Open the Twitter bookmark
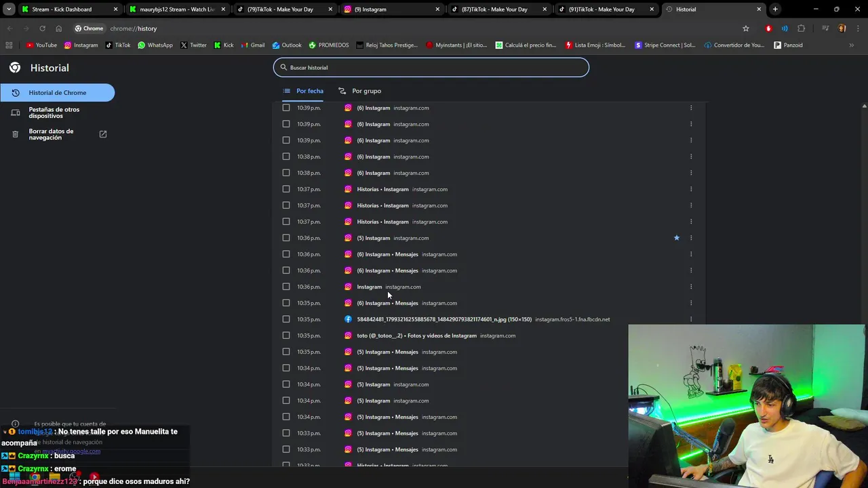This screenshot has width=868, height=488. pyautogui.click(x=193, y=45)
